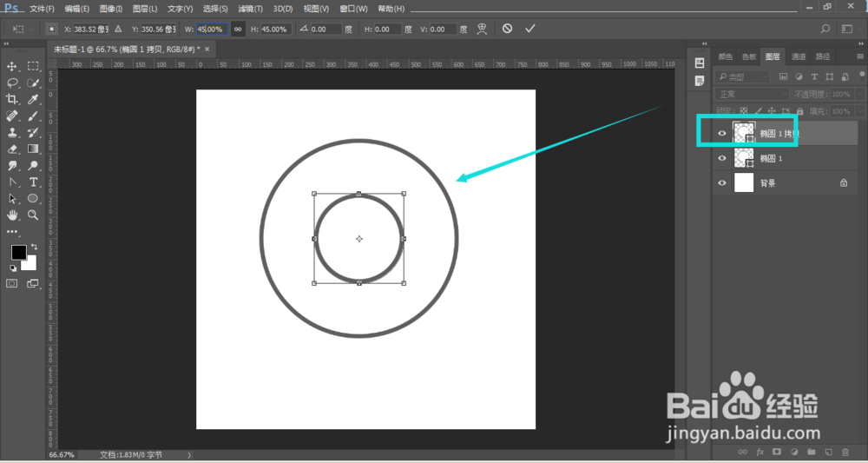Collapse the right panel group arrows
This screenshot has width=868, height=463.
(859, 43)
